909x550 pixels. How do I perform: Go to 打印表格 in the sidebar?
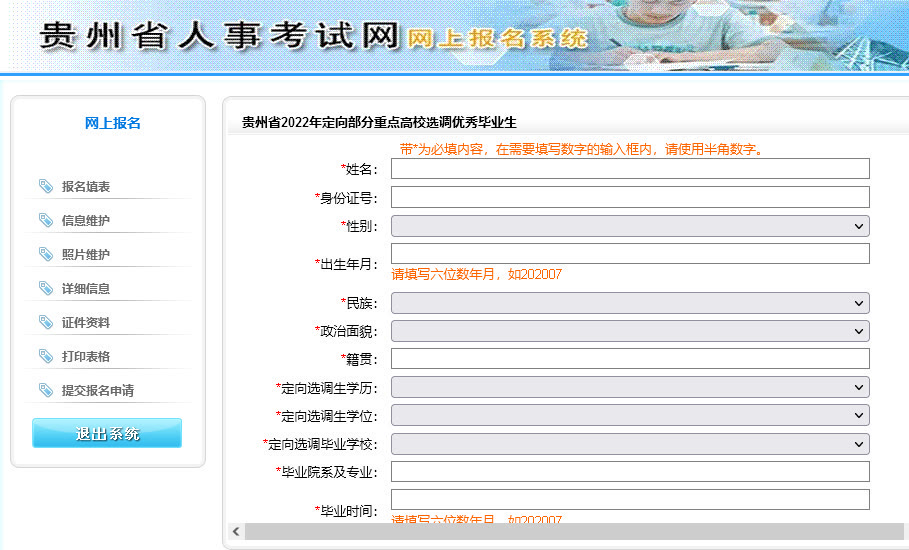click(x=86, y=357)
